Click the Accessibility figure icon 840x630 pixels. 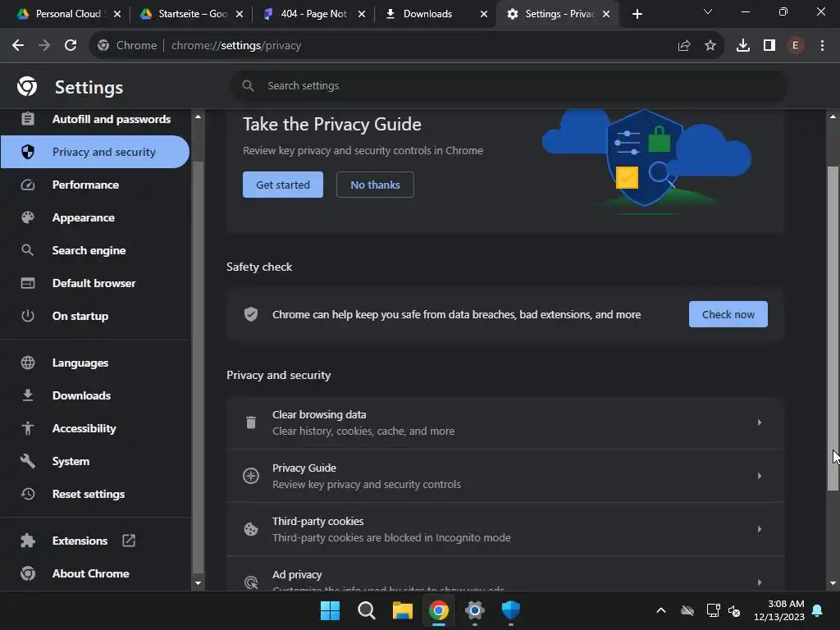pos(28,428)
